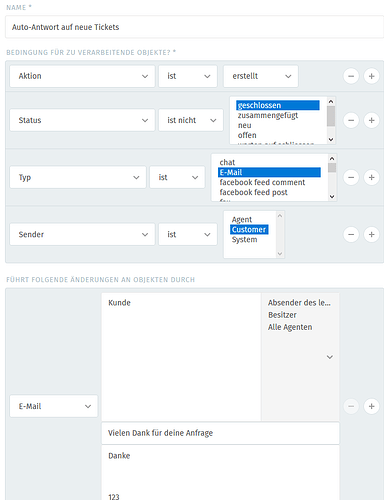Image resolution: width=384 pixels, height=500 pixels.
Task: Open the Aktion attribute dropdown
Action: pyautogui.click(x=82, y=76)
